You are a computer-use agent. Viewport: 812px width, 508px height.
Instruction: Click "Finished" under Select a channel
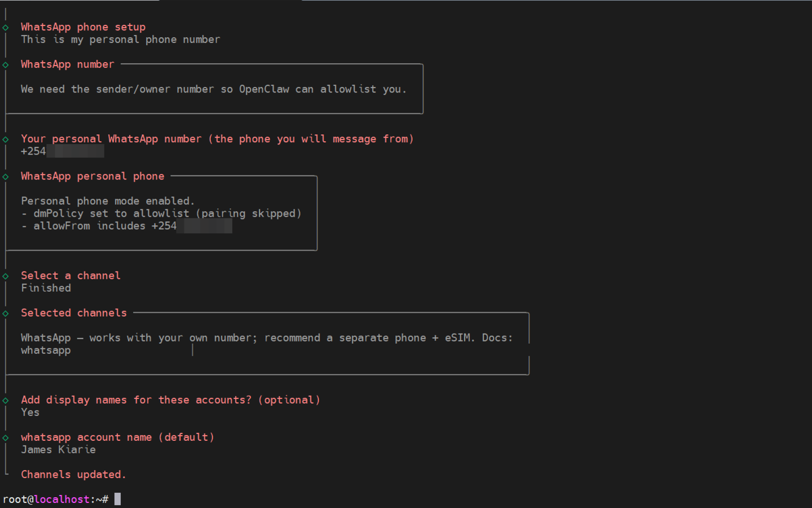tap(46, 288)
